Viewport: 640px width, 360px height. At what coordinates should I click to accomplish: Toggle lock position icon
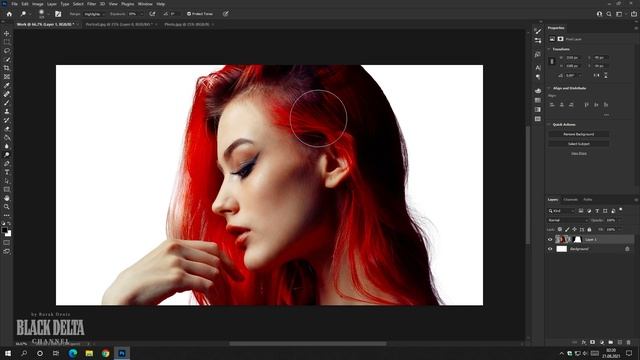574,230
